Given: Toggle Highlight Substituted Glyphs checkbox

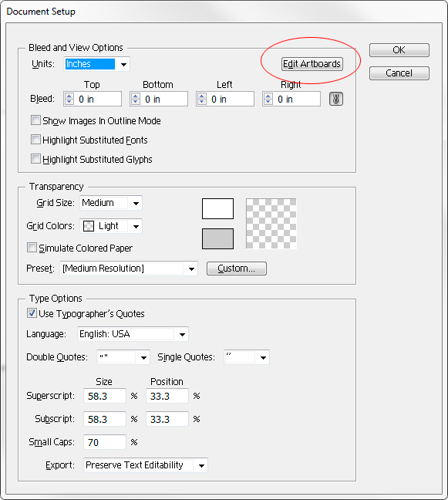Looking at the screenshot, I should coord(35,159).
